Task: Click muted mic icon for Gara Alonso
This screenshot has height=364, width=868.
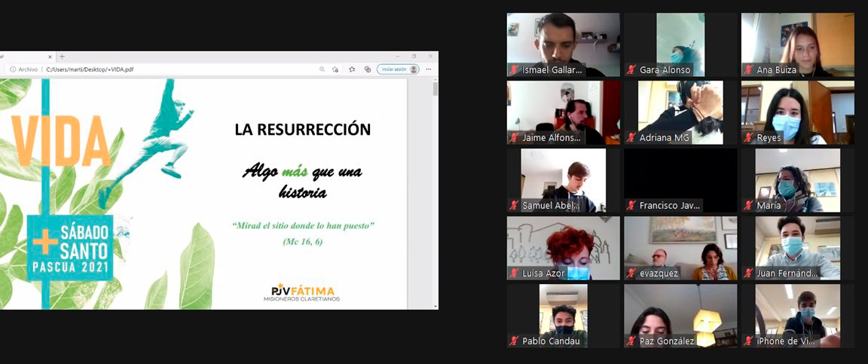Action: pyautogui.click(x=631, y=70)
